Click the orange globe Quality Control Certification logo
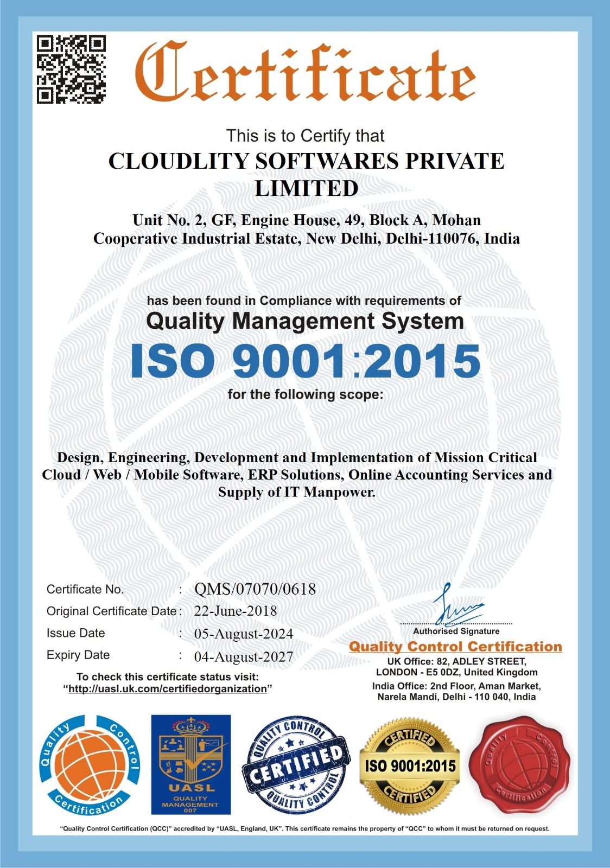This screenshot has width=610, height=868. coord(90,765)
